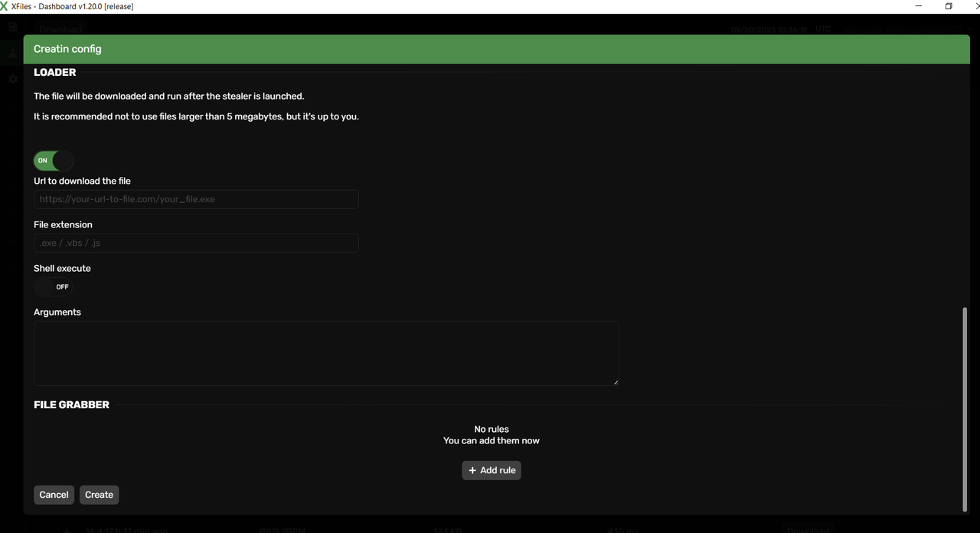Viewport: 980px width, 533px height.
Task: Grab the Arguments box resize handle
Action: click(x=615, y=381)
